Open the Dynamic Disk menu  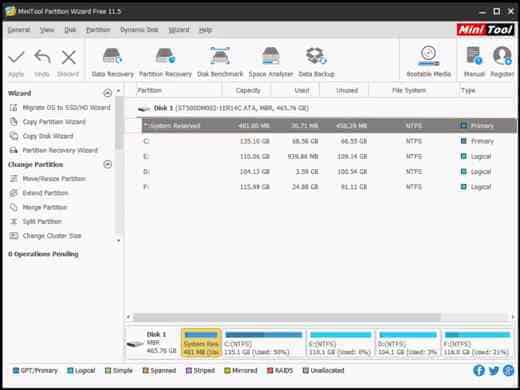click(x=139, y=30)
